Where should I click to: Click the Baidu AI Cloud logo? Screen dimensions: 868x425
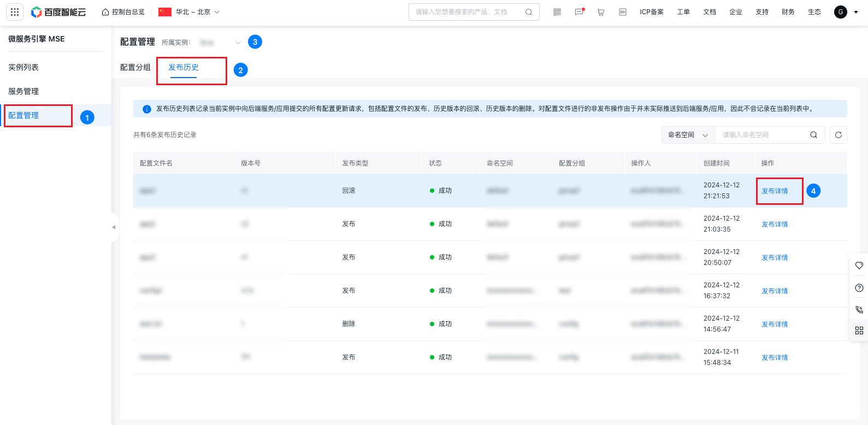pyautogui.click(x=58, y=12)
